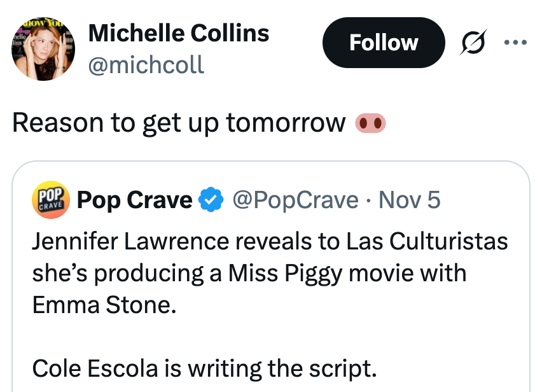The height and width of the screenshot is (392, 542).
Task: Click "Las Culturistas" in the quoted tweet
Action: 427,242
